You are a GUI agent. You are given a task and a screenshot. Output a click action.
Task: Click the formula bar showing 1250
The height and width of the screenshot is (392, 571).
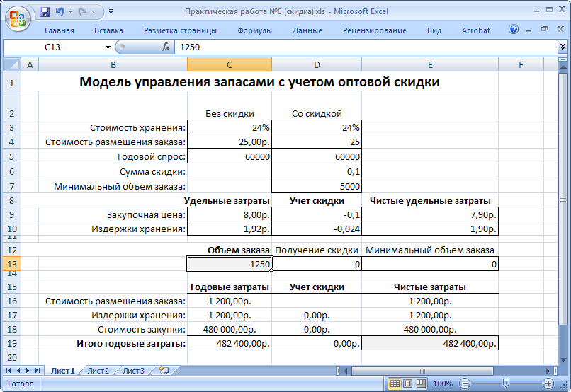click(x=366, y=47)
